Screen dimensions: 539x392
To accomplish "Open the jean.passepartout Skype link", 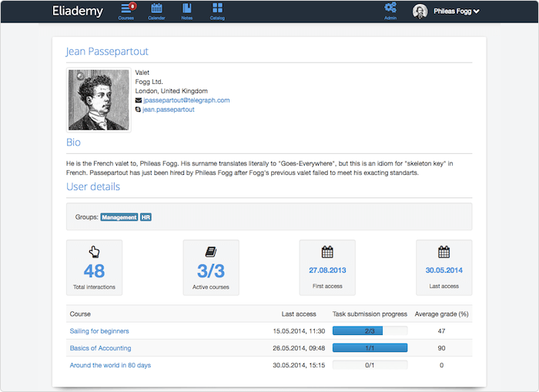I will [x=169, y=109].
